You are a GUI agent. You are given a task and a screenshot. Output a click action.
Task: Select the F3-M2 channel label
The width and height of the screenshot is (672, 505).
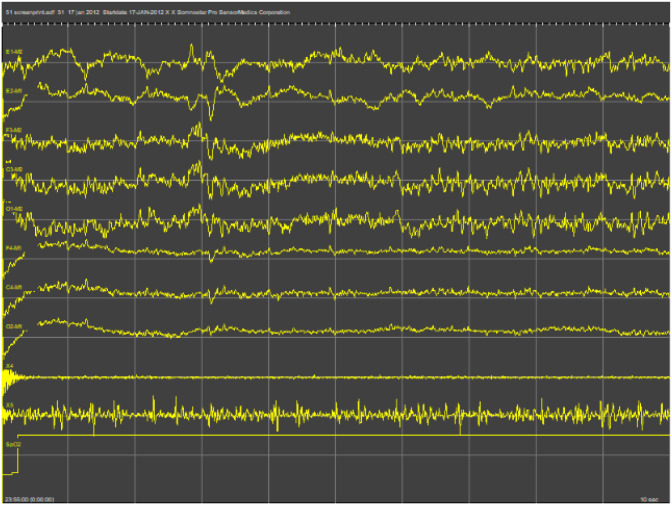(x=14, y=130)
